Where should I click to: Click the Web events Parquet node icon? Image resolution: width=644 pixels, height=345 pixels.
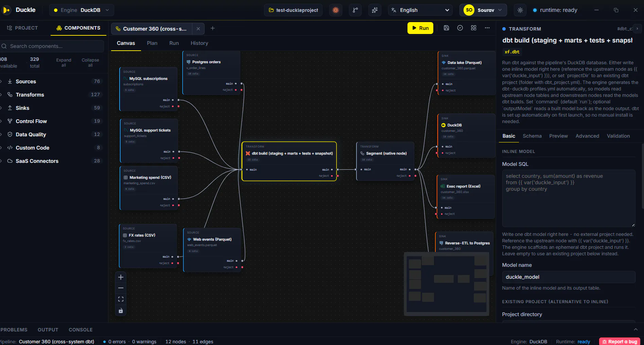(189, 239)
